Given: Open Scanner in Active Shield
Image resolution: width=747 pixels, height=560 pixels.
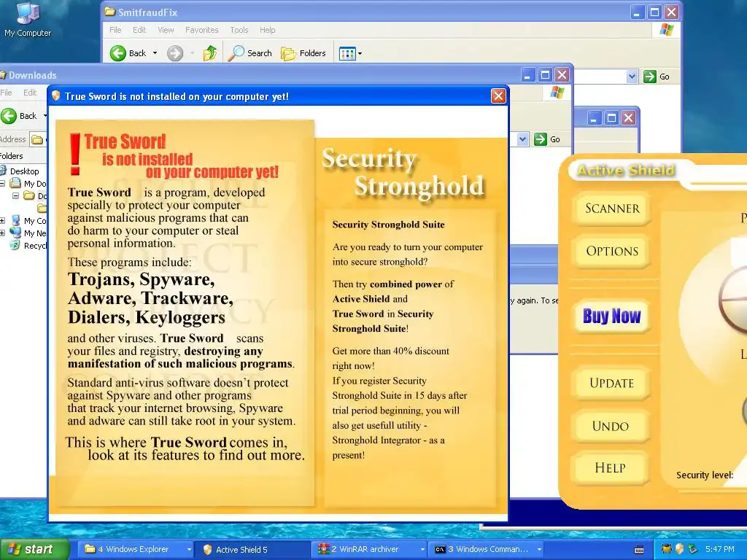Looking at the screenshot, I should click(x=612, y=209).
